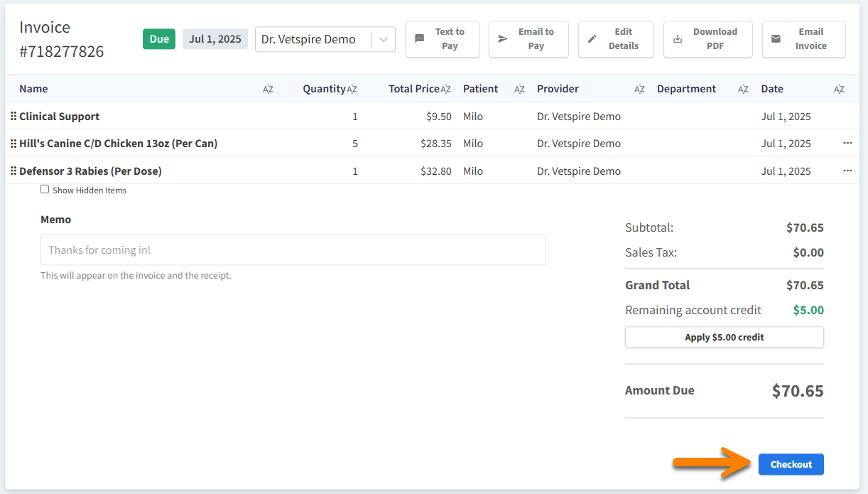This screenshot has width=868, height=494.
Task: Click the quantity 5 link for Hill's Canine
Action: 355,143
